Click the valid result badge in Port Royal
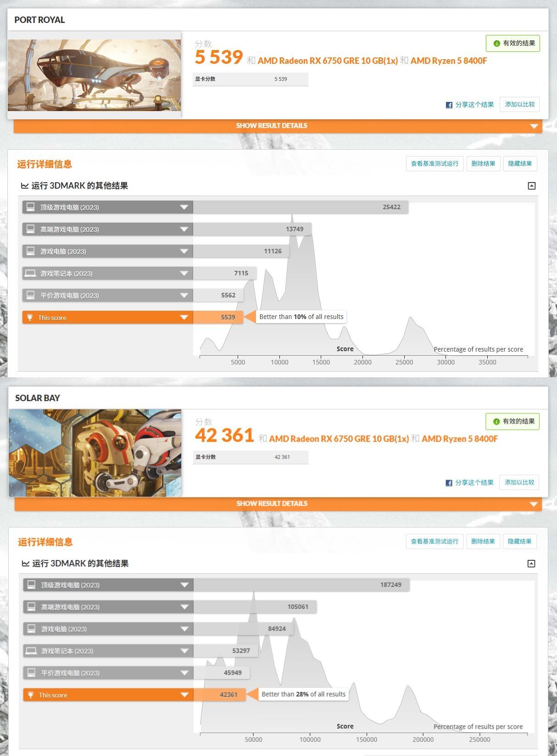Screen dimensions: 557x756 tap(513, 43)
